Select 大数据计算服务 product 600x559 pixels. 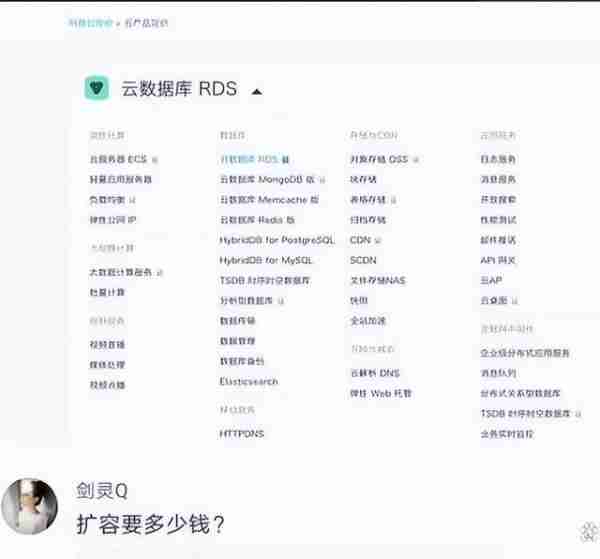point(121,272)
